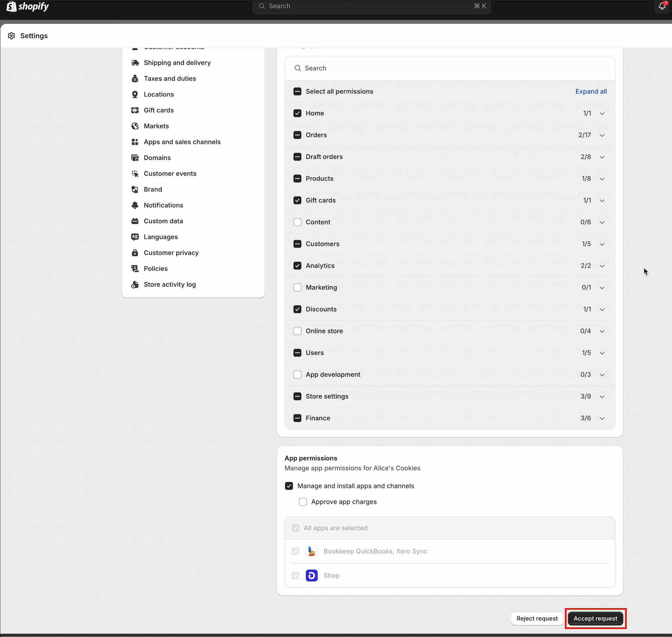The width and height of the screenshot is (672, 637).
Task: Open the Locations settings menu item
Action: [159, 94]
